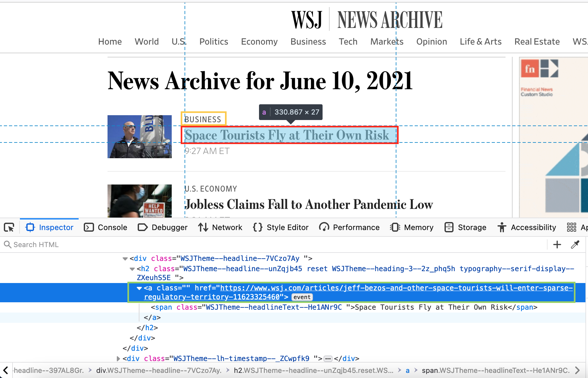Image resolution: width=588 pixels, height=378 pixels.
Task: Open Jobless Claims Fall headline
Action: click(x=309, y=204)
